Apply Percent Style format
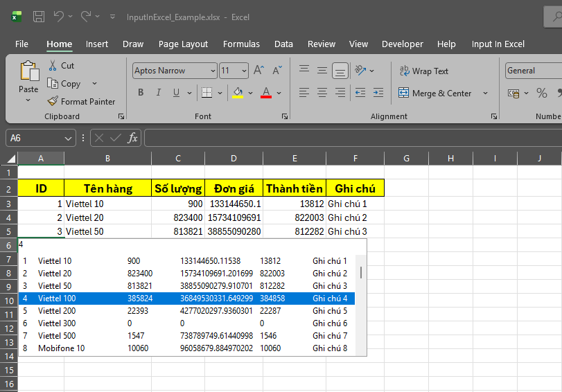The image size is (562, 392). [542, 93]
